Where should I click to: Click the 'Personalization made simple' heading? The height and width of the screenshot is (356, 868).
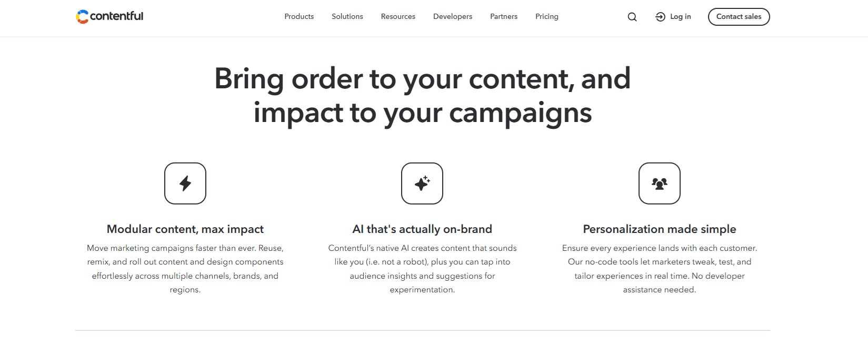(x=659, y=229)
